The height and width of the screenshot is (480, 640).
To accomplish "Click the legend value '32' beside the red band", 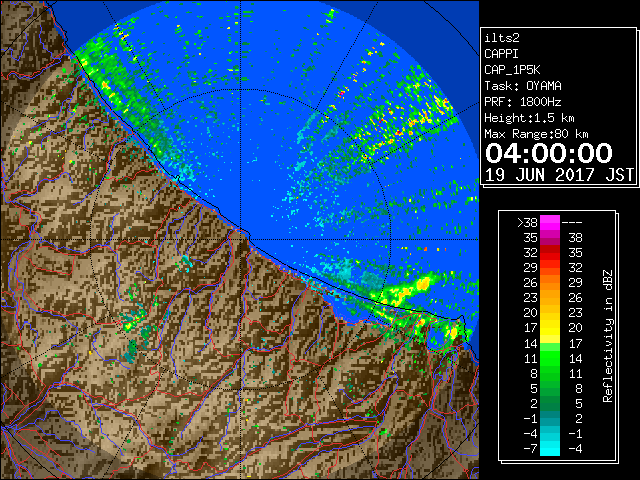I will coord(531,253).
